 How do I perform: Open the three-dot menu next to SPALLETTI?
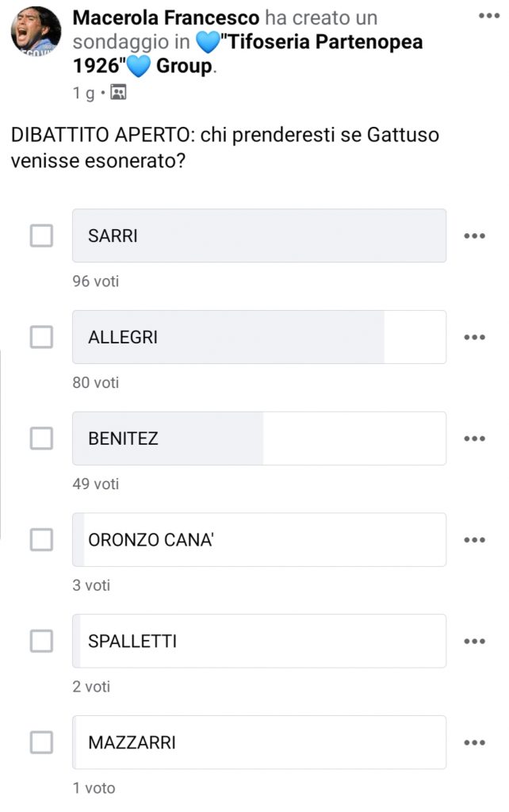473,641
